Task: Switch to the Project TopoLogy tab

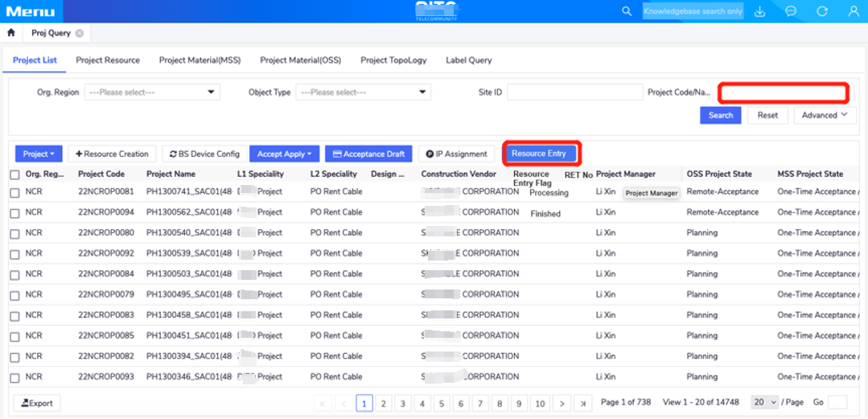Action: 393,60
